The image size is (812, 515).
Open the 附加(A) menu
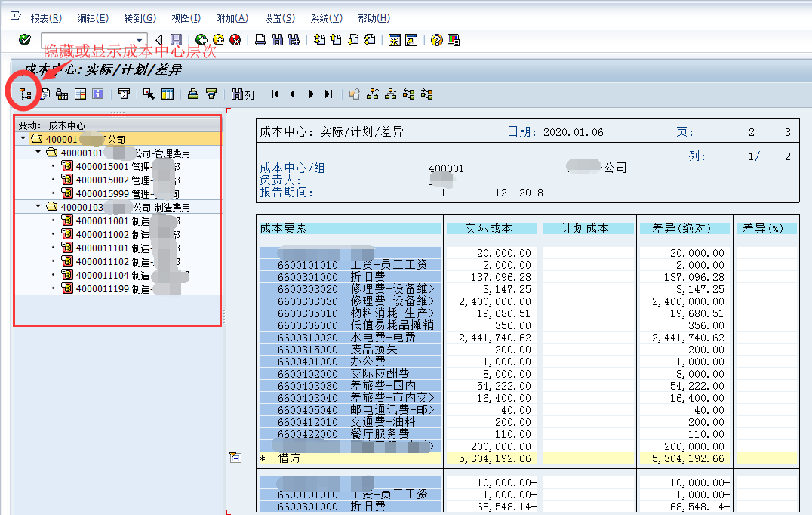click(232, 18)
